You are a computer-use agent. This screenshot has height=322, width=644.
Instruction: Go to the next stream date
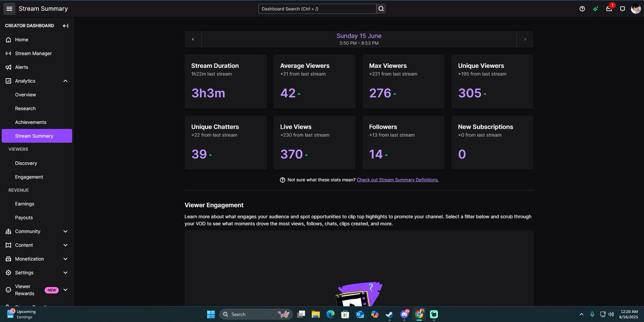click(525, 39)
